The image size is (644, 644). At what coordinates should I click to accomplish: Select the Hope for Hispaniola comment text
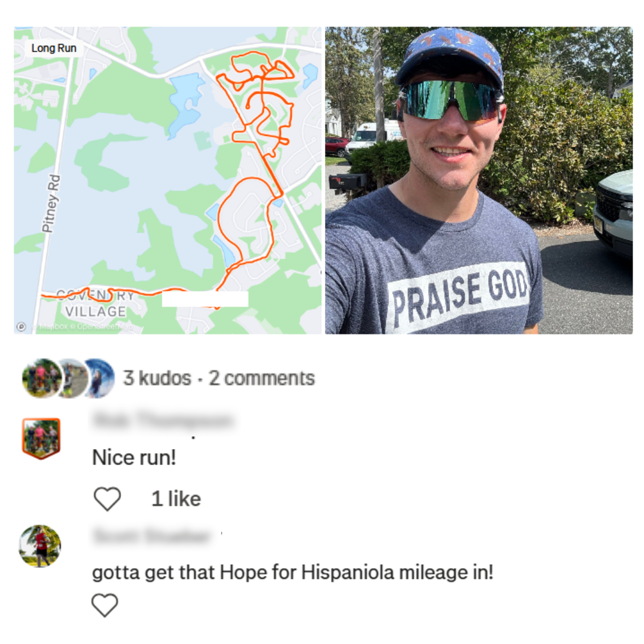point(292,572)
